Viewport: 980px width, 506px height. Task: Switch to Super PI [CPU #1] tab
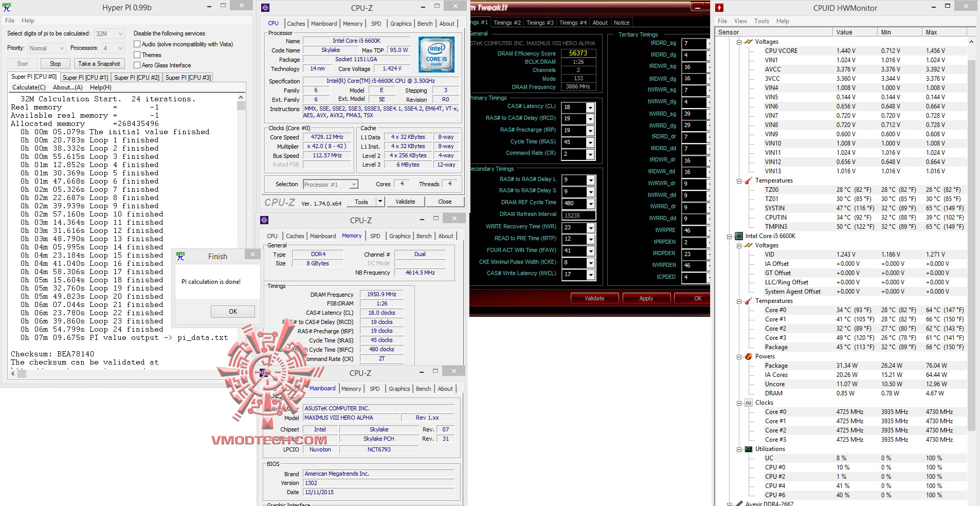pos(85,78)
